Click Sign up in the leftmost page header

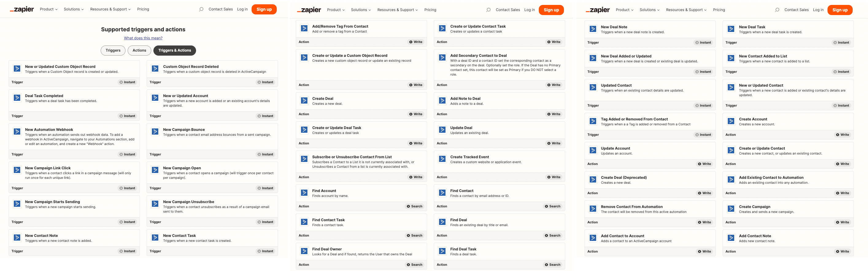point(264,10)
